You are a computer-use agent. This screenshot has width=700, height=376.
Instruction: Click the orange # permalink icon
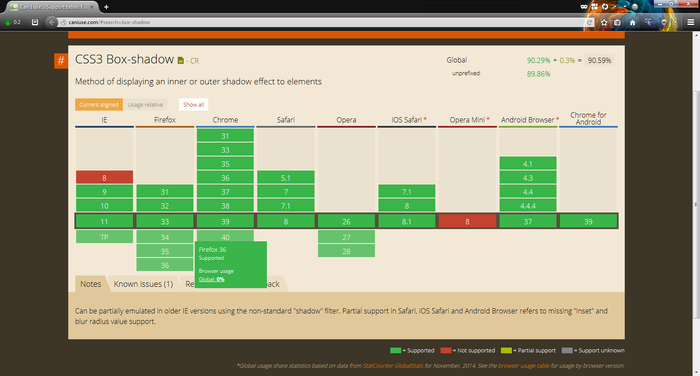(61, 61)
